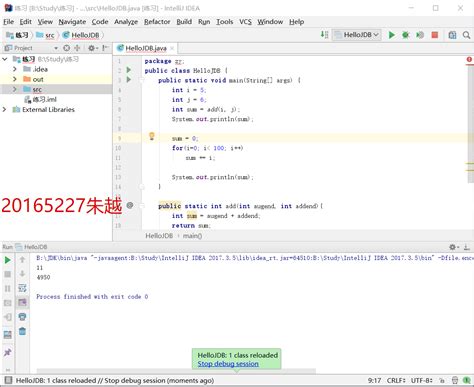Click the Stop debug session link
Screen dimensions: 474x387
point(228,364)
